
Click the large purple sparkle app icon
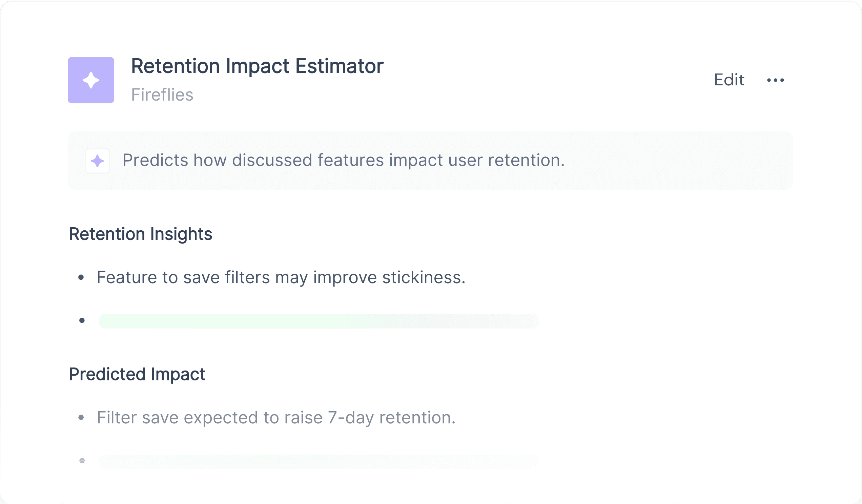pos(91,80)
